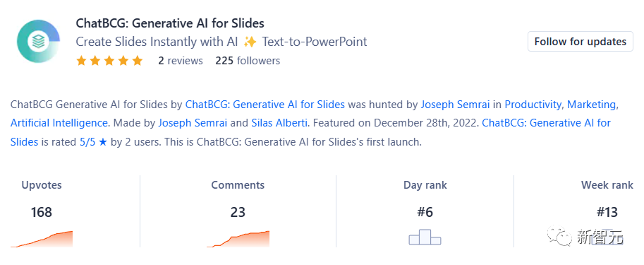
Task: Click the 5/5 star rating link
Action: pyautogui.click(x=94, y=142)
